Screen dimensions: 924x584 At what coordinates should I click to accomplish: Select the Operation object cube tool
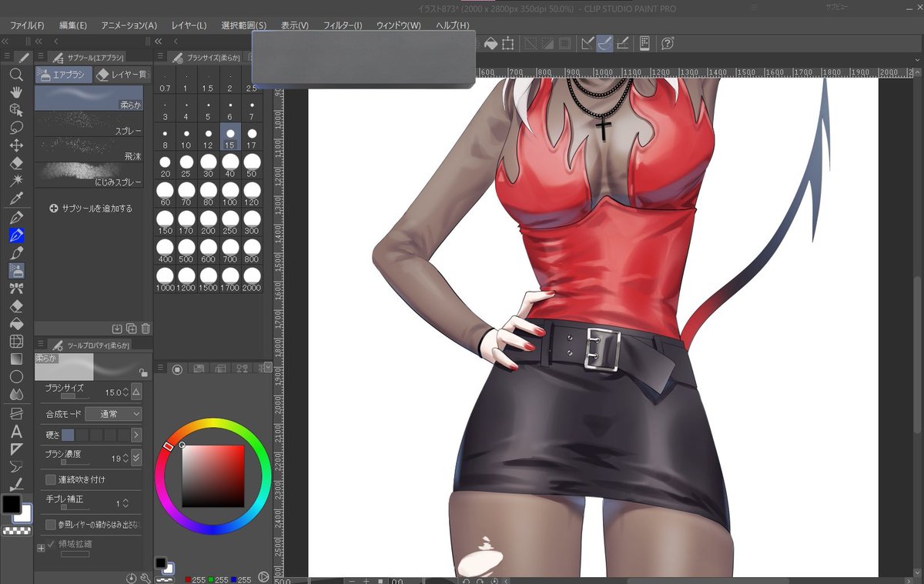coord(15,110)
